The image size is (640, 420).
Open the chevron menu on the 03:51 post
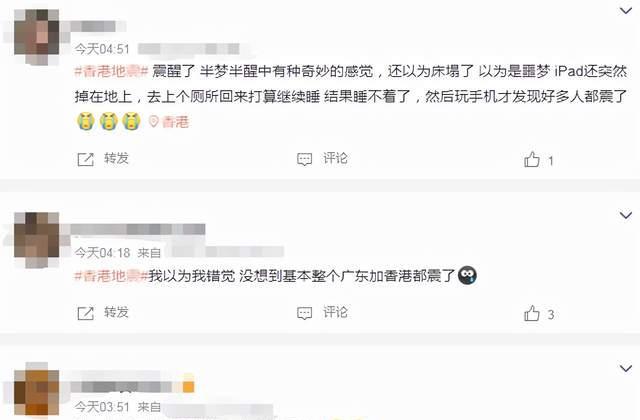coord(626,368)
